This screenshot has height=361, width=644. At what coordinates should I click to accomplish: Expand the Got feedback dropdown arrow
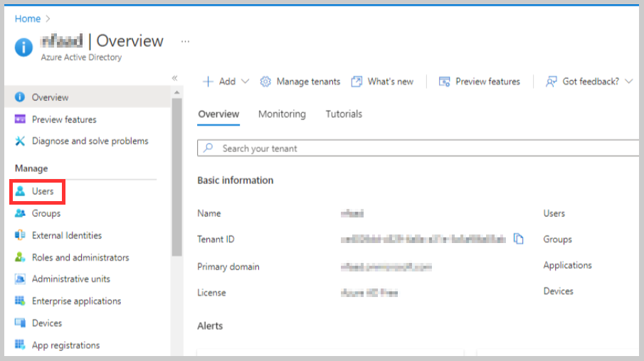[629, 82]
